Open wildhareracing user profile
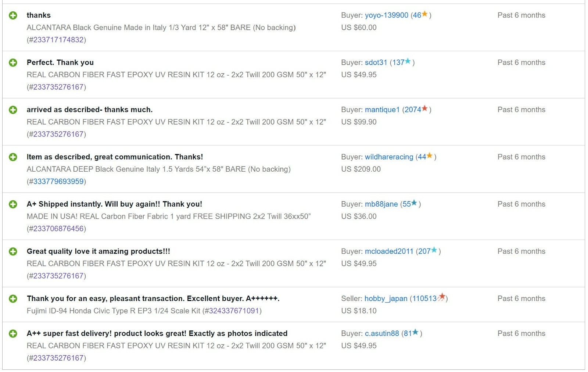Screen dimensions: 588x372 click(x=389, y=157)
